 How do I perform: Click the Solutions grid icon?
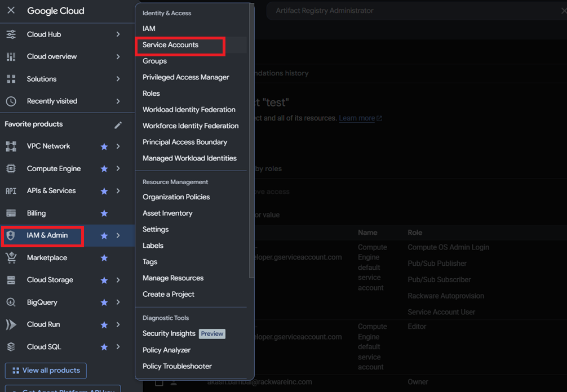[x=11, y=79]
